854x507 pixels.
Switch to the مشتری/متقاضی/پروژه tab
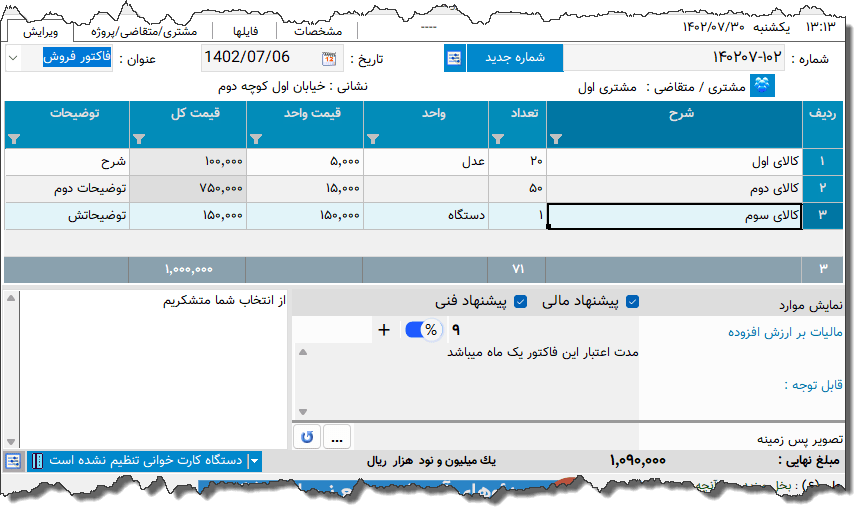[144, 32]
